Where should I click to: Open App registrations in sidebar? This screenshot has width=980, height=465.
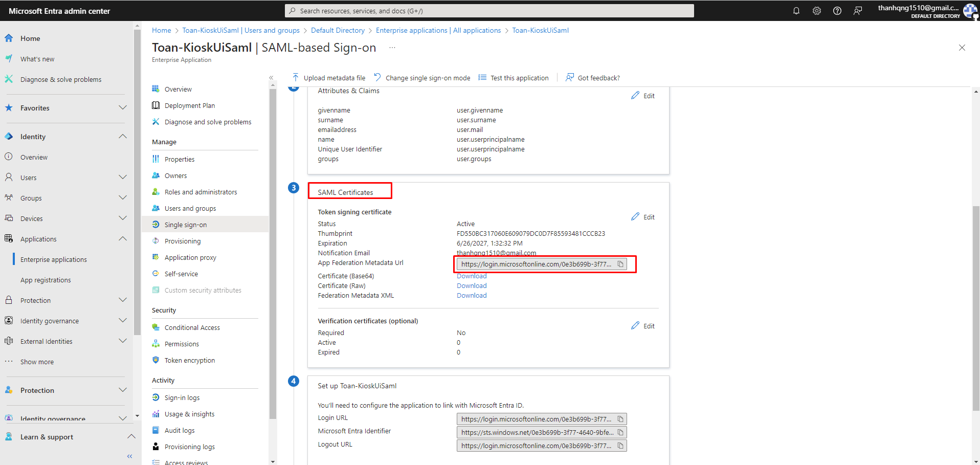46,280
